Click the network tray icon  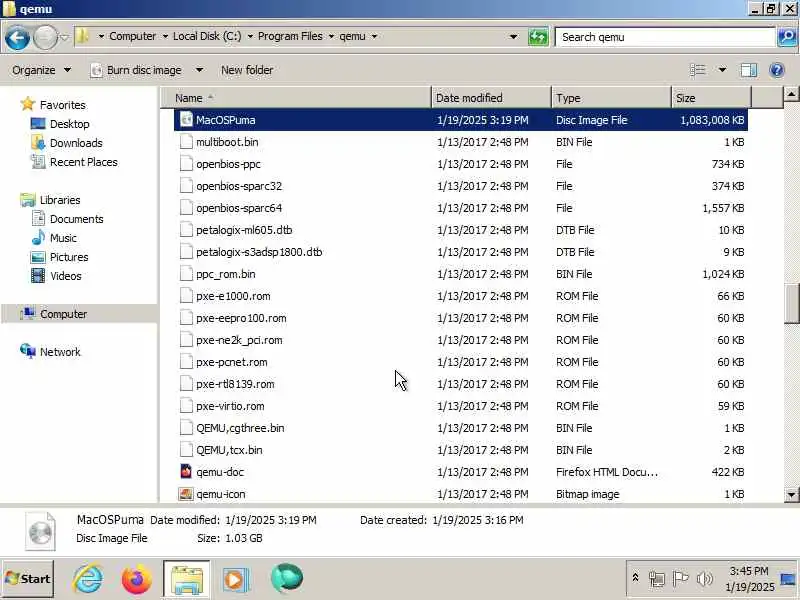pyautogui.click(x=657, y=578)
